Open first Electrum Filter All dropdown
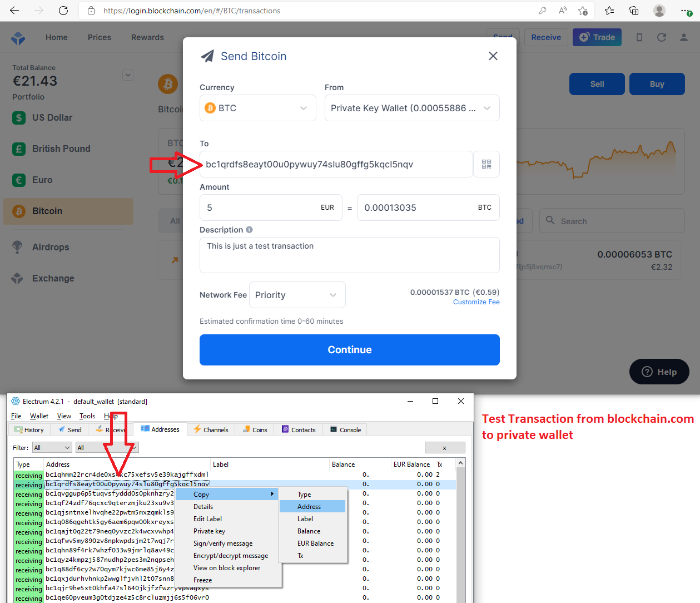This screenshot has width=700, height=603. (x=52, y=448)
